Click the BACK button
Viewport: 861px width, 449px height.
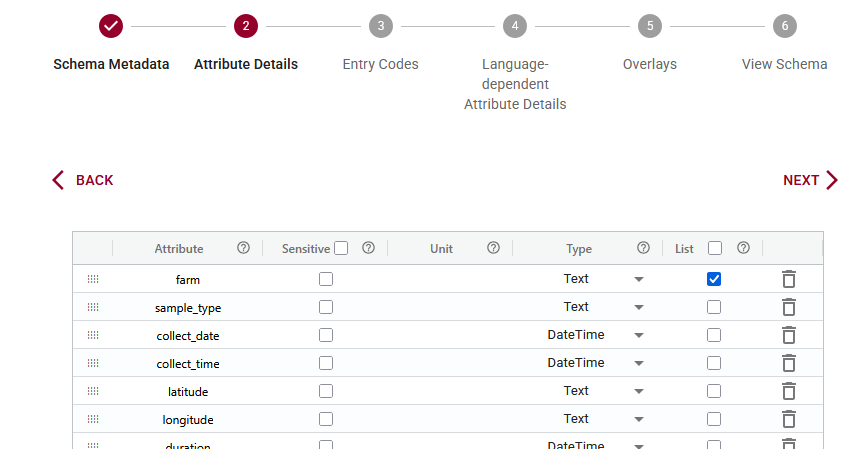coord(83,180)
